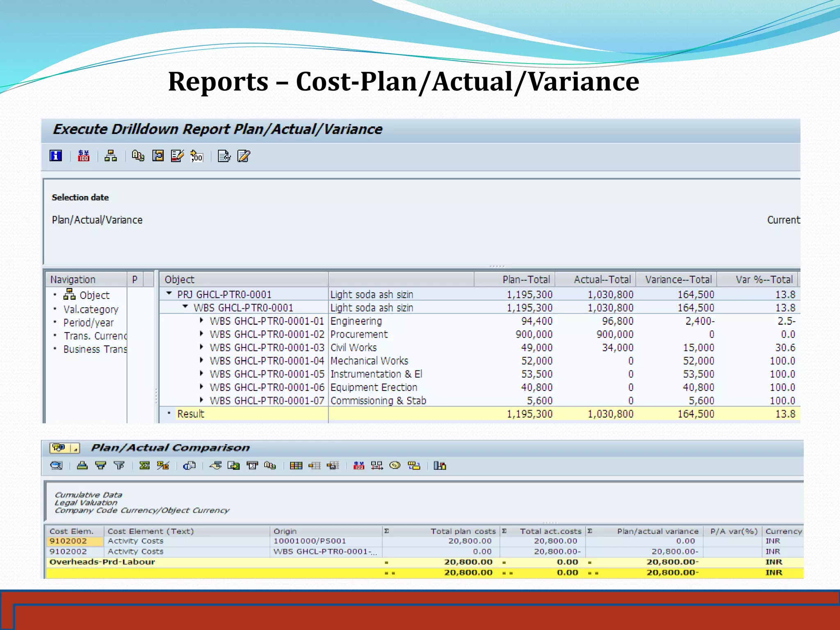Click the Actual--Total column header
840x630 pixels.
click(x=596, y=280)
